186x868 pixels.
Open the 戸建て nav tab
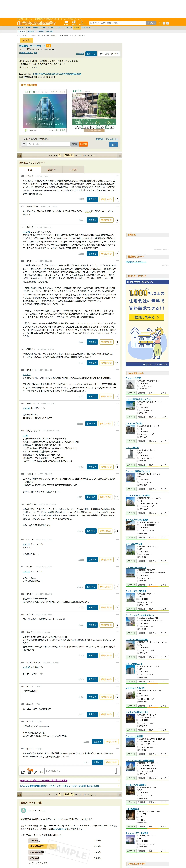click(x=77, y=28)
